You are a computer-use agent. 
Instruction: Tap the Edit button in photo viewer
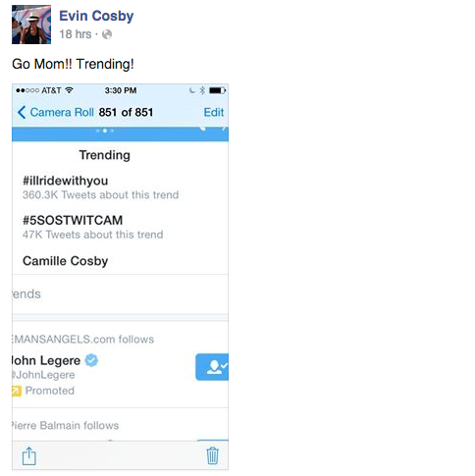[x=214, y=112]
